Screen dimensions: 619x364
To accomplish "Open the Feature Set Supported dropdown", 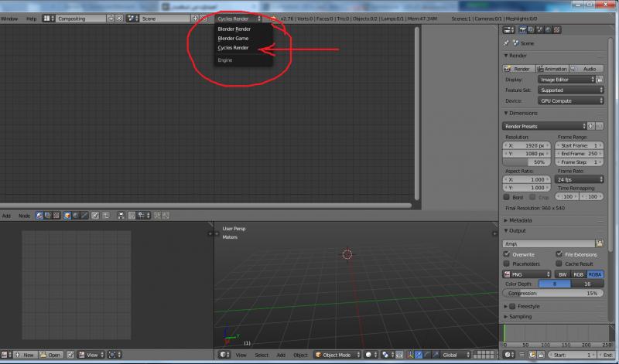I will tap(570, 90).
